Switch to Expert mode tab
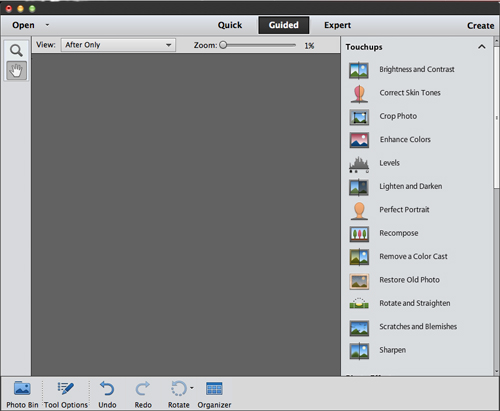This screenshot has width=500, height=411. click(x=337, y=25)
